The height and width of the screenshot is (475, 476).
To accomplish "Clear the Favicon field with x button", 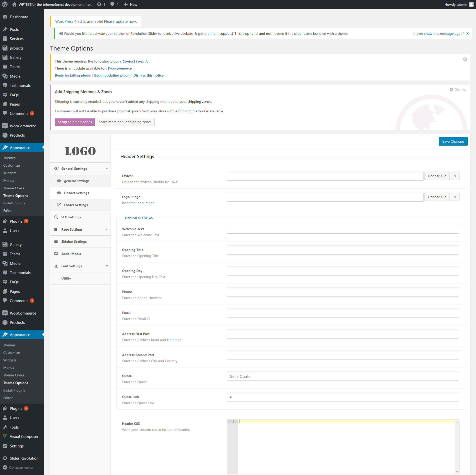I will coord(455,176).
